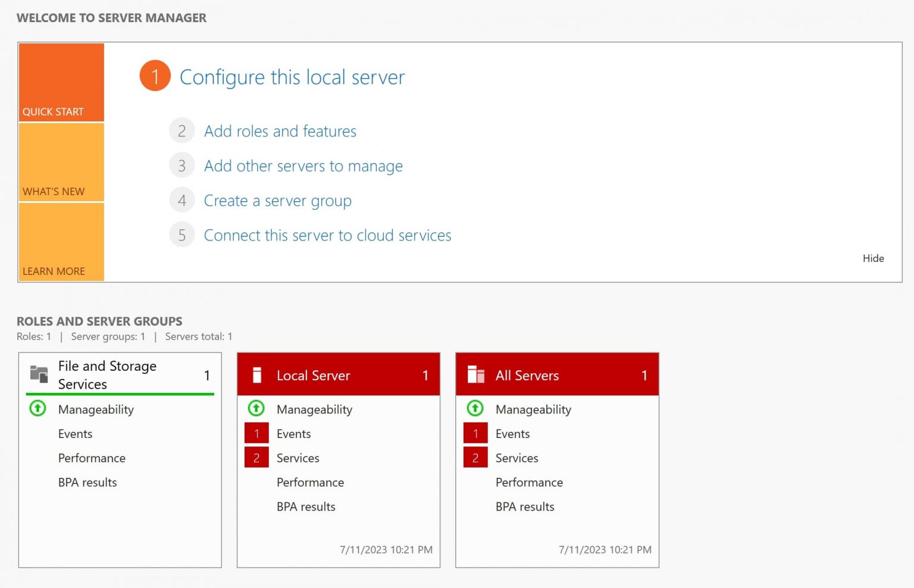Open BPA results for Local Server
This screenshot has height=588, width=914.
coord(305,506)
